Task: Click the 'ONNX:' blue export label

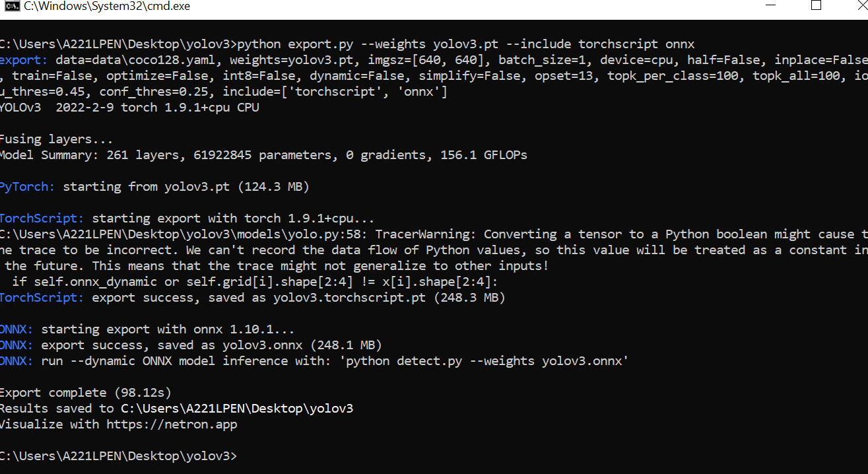Action: 17,329
